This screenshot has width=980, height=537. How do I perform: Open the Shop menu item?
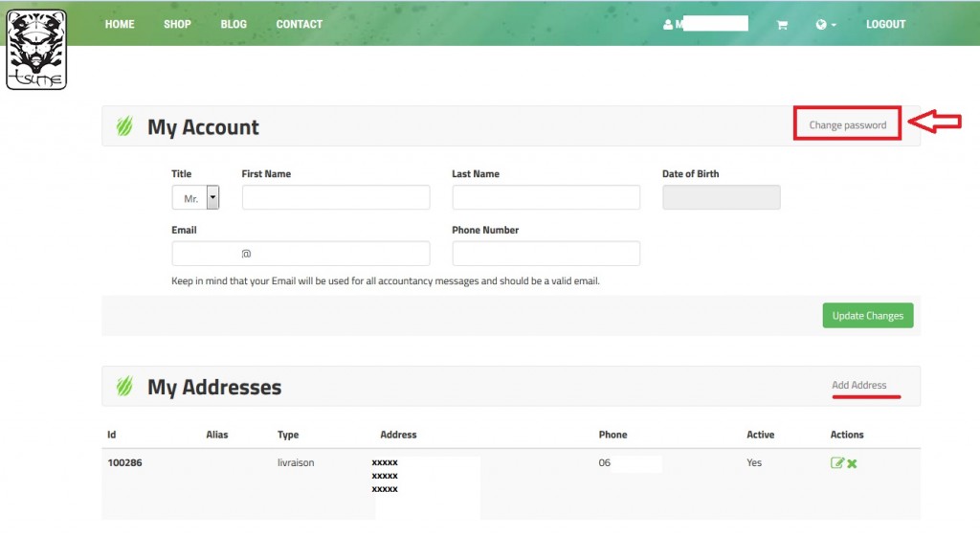tap(177, 24)
